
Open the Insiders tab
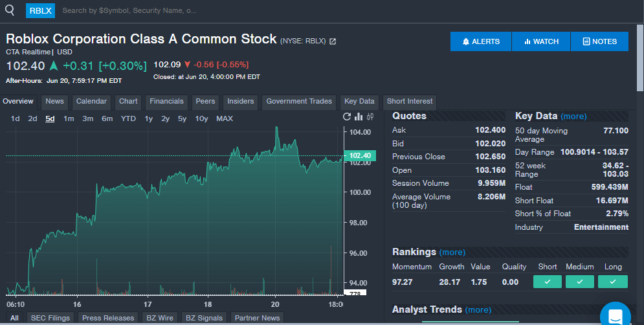[x=240, y=102]
